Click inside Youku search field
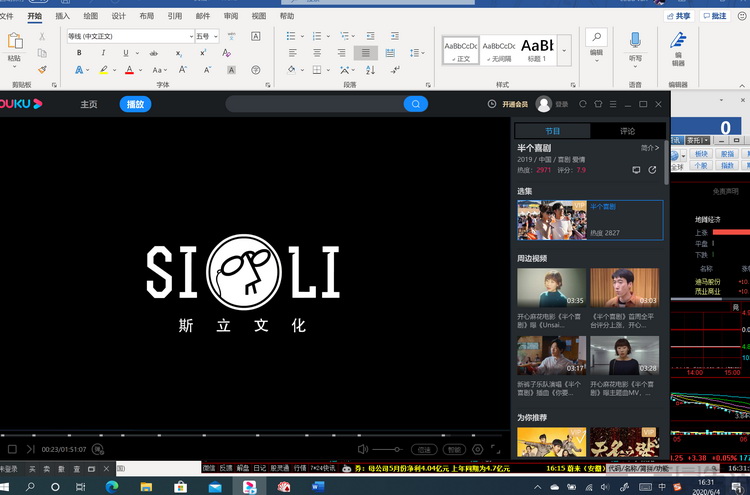 tap(315, 104)
